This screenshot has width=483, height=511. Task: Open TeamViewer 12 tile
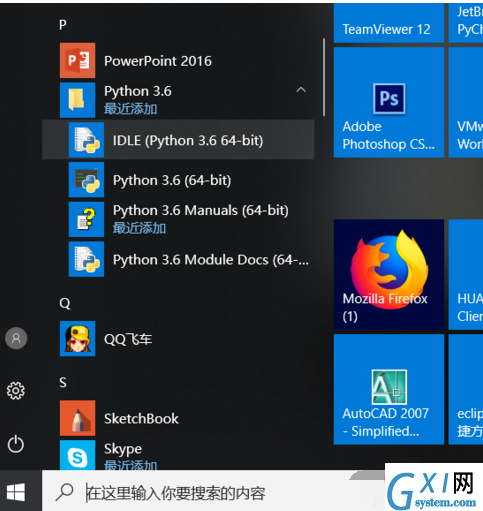point(389,23)
